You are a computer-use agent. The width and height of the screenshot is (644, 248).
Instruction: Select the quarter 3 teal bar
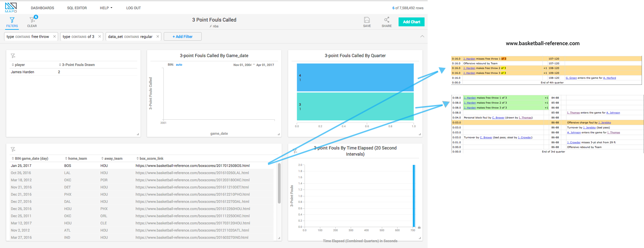click(355, 106)
